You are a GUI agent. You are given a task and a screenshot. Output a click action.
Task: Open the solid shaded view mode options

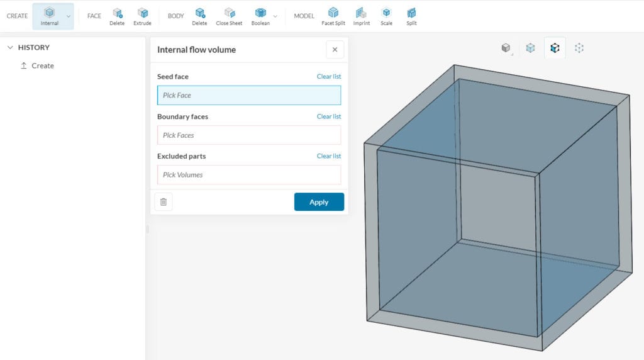tap(506, 48)
